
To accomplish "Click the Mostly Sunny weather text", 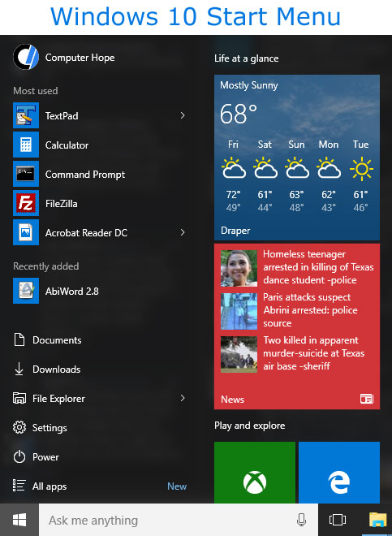I will [x=249, y=85].
